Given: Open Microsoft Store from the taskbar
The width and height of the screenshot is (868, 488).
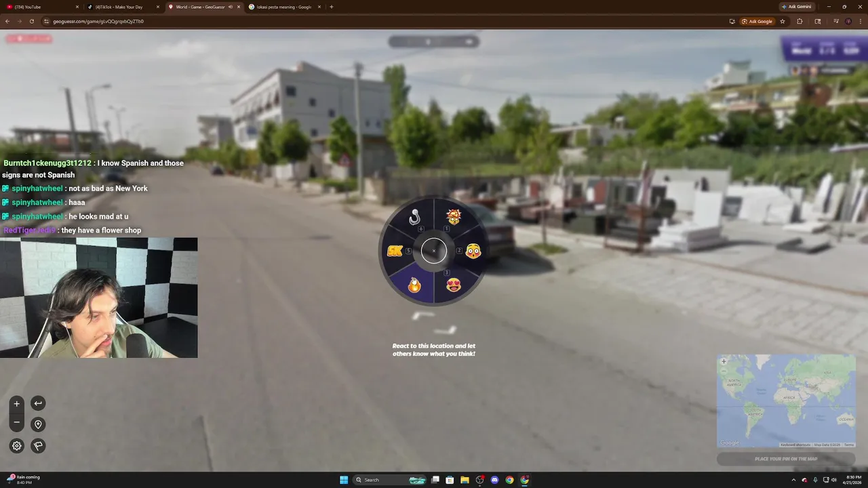Looking at the screenshot, I should click(450, 480).
